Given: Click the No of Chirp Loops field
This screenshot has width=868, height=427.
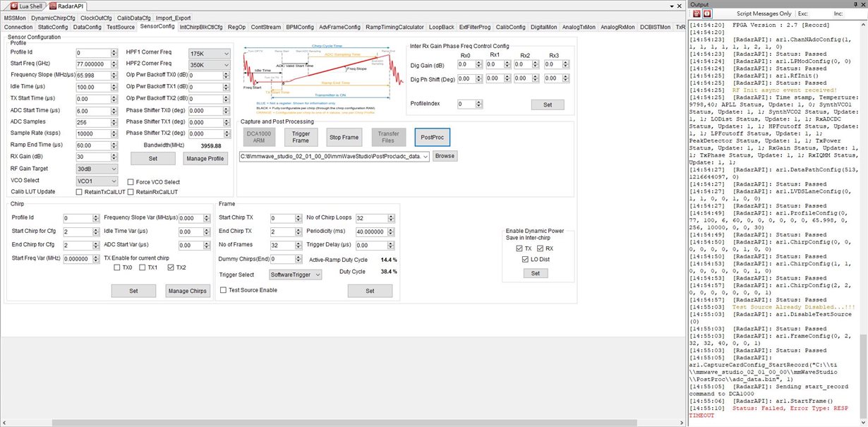Looking at the screenshot, I should (x=374, y=217).
